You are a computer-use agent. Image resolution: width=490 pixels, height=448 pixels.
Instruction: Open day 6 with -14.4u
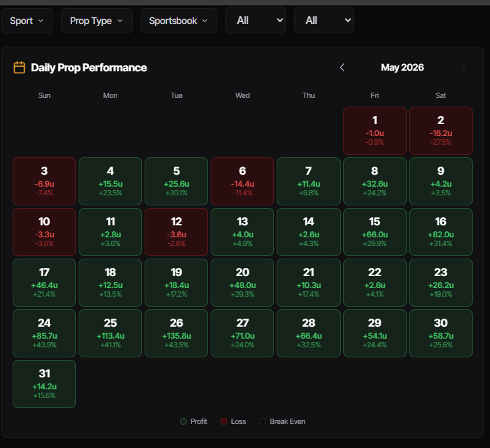coord(243,181)
